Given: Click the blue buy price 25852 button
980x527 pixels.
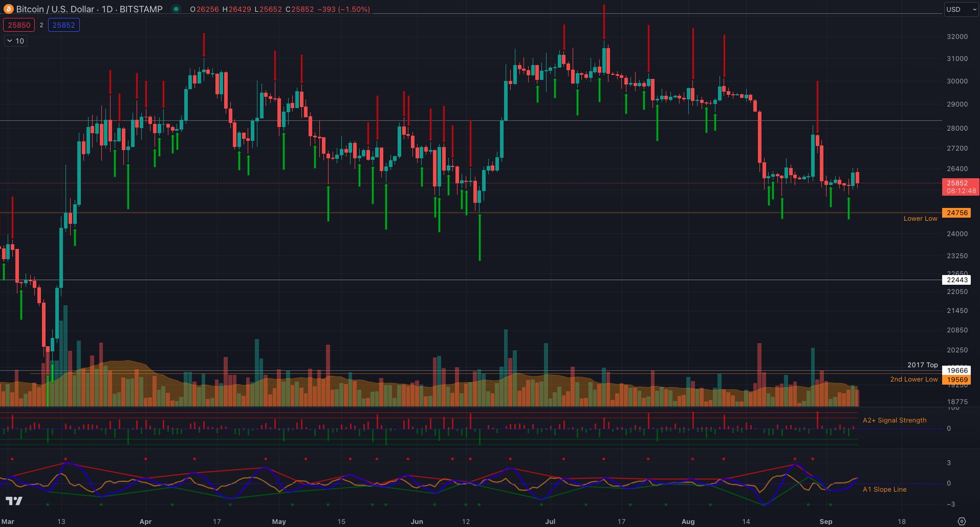Looking at the screenshot, I should pyautogui.click(x=63, y=25).
